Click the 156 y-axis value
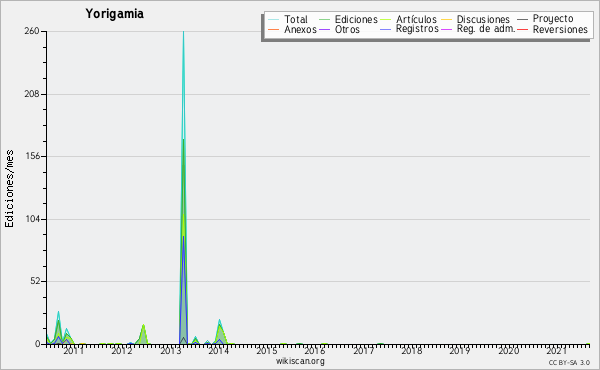The width and height of the screenshot is (600, 370). 33,156
